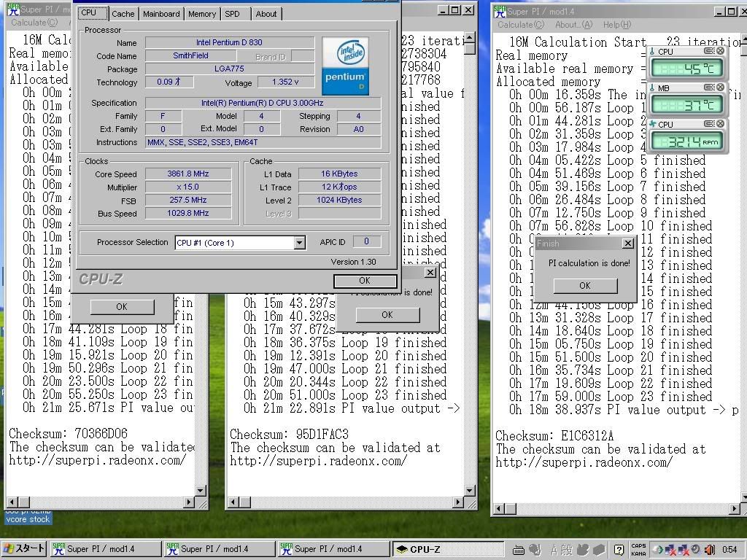
Task: Click the 'vcore stock' desktop label
Action: (28, 519)
